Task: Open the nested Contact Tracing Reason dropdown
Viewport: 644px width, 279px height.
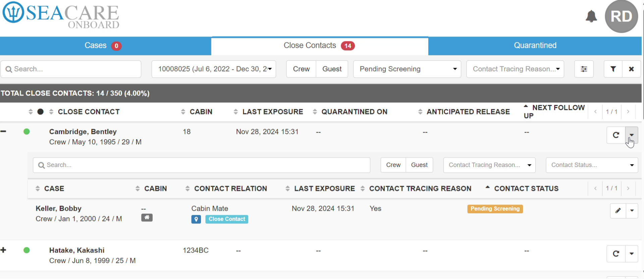Action: pos(489,165)
